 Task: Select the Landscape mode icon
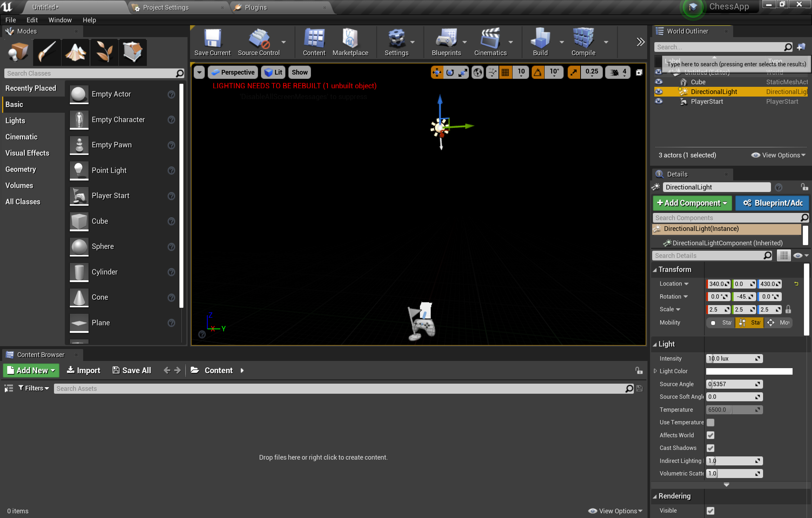pos(75,52)
